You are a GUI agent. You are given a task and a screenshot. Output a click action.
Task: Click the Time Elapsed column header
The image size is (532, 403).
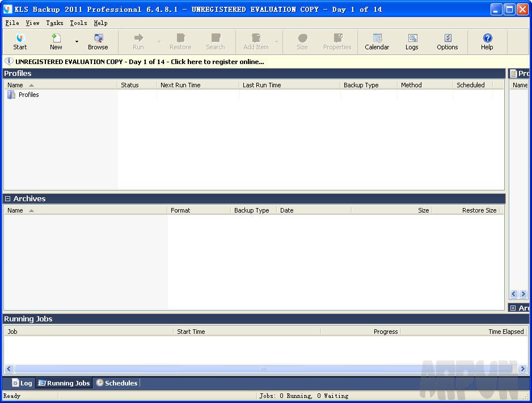464,332
